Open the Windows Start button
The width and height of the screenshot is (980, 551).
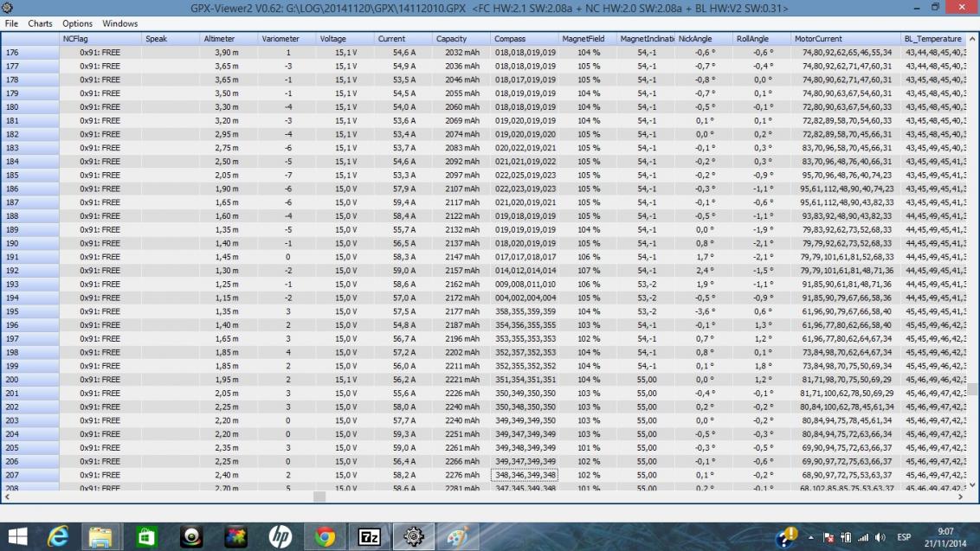coord(17,536)
